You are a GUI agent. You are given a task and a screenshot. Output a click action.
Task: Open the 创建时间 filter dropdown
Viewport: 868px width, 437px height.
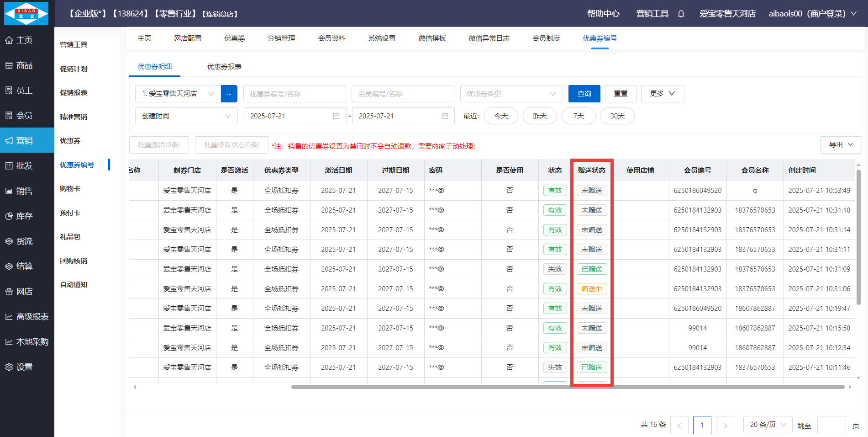click(x=186, y=116)
